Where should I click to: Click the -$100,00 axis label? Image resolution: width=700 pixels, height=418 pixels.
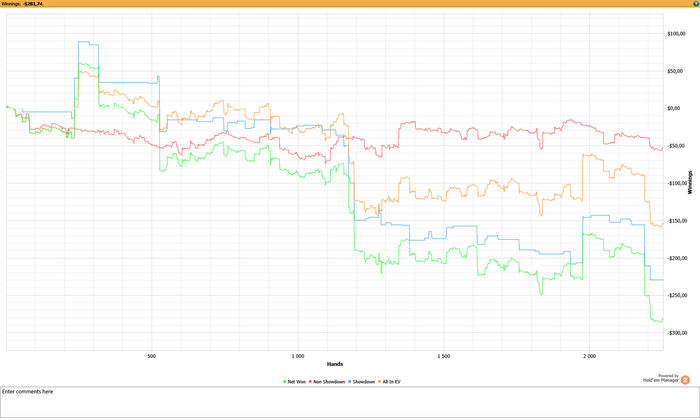click(677, 184)
